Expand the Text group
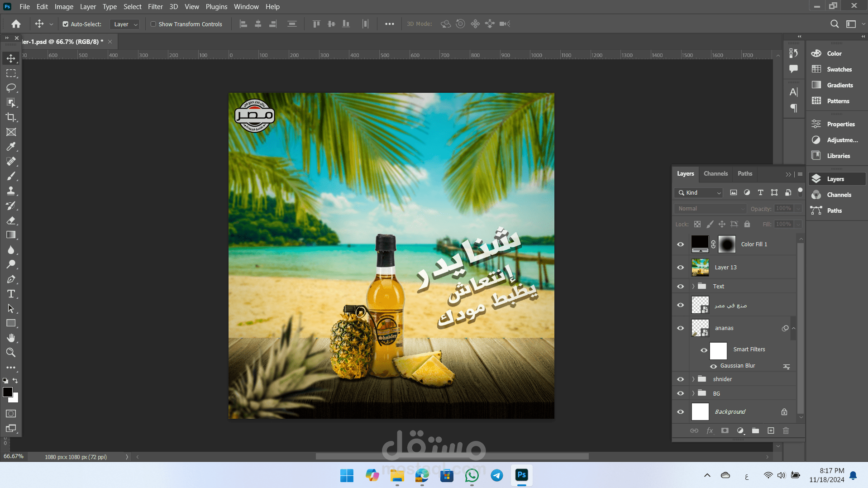The width and height of the screenshot is (868, 488). pyautogui.click(x=693, y=287)
